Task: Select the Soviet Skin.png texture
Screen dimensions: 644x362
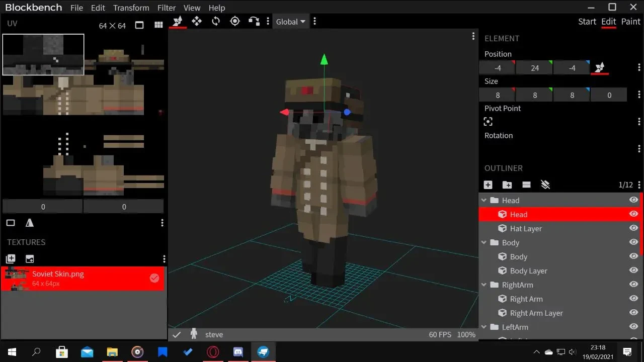Action: point(83,279)
